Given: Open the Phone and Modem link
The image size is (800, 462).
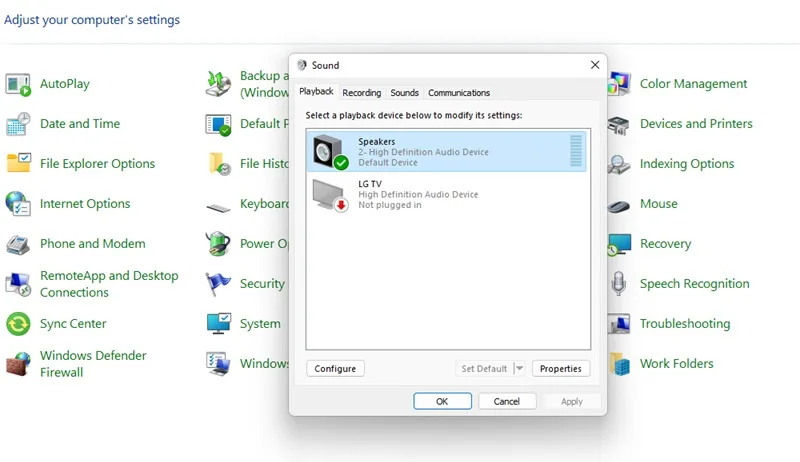Looking at the screenshot, I should pos(93,244).
